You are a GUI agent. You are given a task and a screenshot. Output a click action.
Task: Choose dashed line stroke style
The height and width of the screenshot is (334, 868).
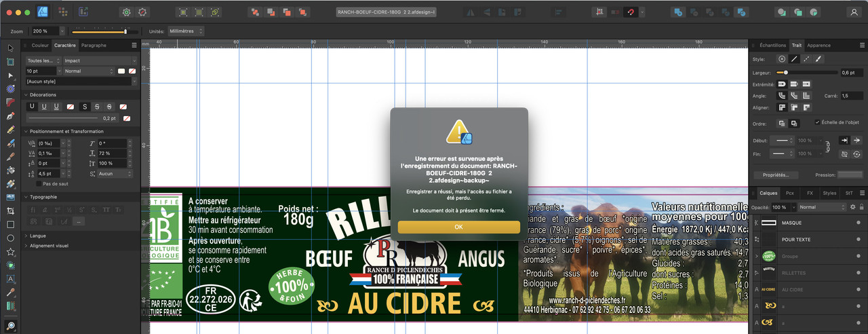click(x=806, y=59)
